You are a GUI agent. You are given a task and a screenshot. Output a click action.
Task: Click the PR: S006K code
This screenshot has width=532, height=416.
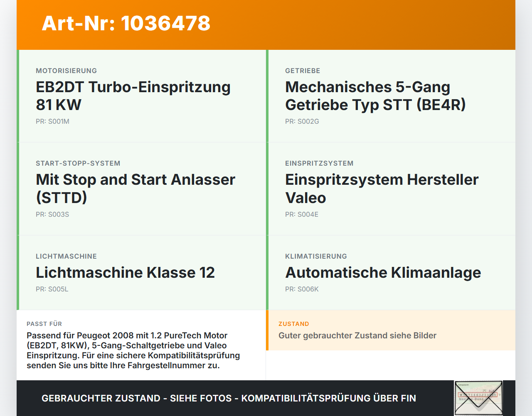point(302,289)
